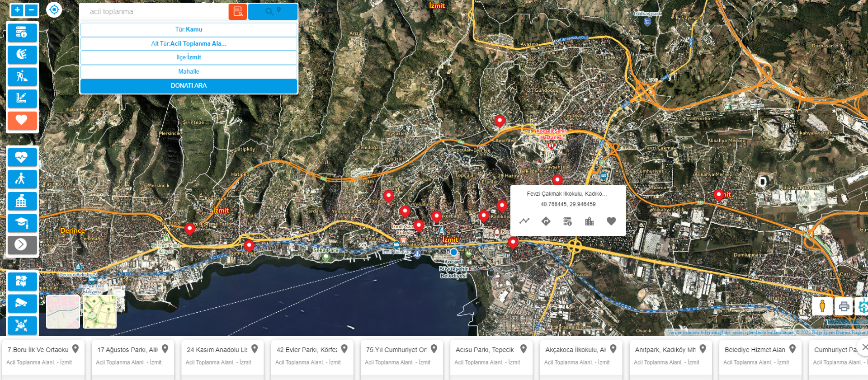This screenshot has width=868, height=380.
Task: Open the orange favorites heart panel
Action: [x=22, y=121]
